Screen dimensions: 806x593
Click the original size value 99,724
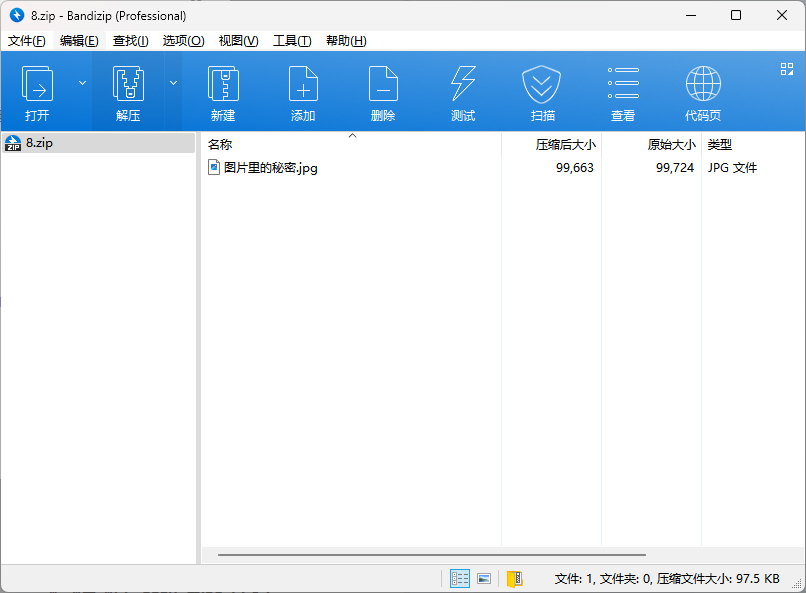tap(675, 168)
